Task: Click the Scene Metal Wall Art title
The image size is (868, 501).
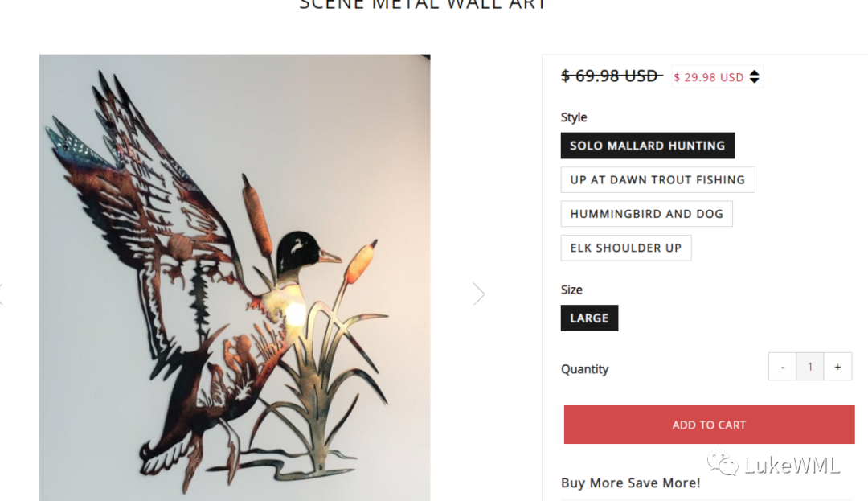Action: pos(423,5)
